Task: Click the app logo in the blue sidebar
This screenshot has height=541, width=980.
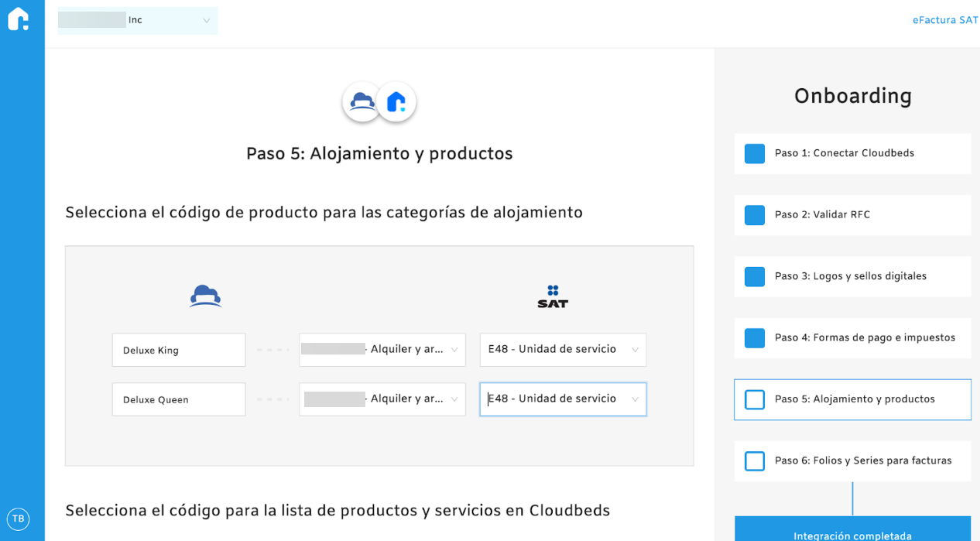Action: (x=19, y=19)
